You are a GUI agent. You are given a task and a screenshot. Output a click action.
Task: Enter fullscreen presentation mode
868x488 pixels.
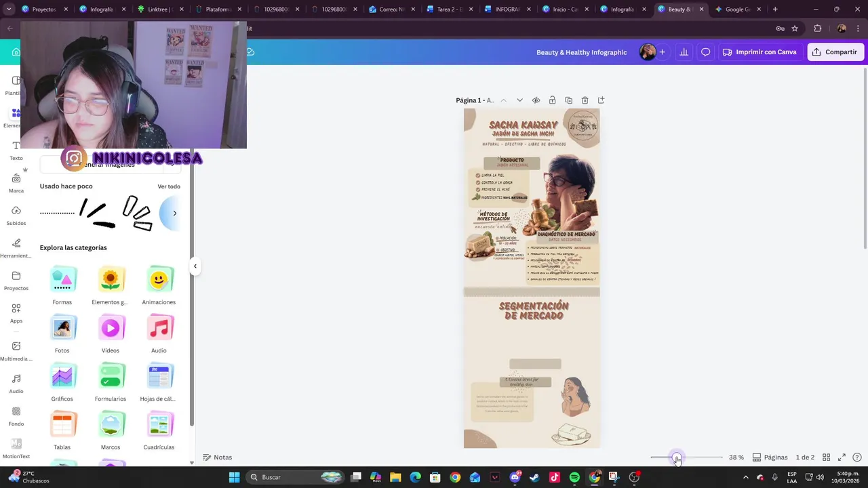point(842,457)
